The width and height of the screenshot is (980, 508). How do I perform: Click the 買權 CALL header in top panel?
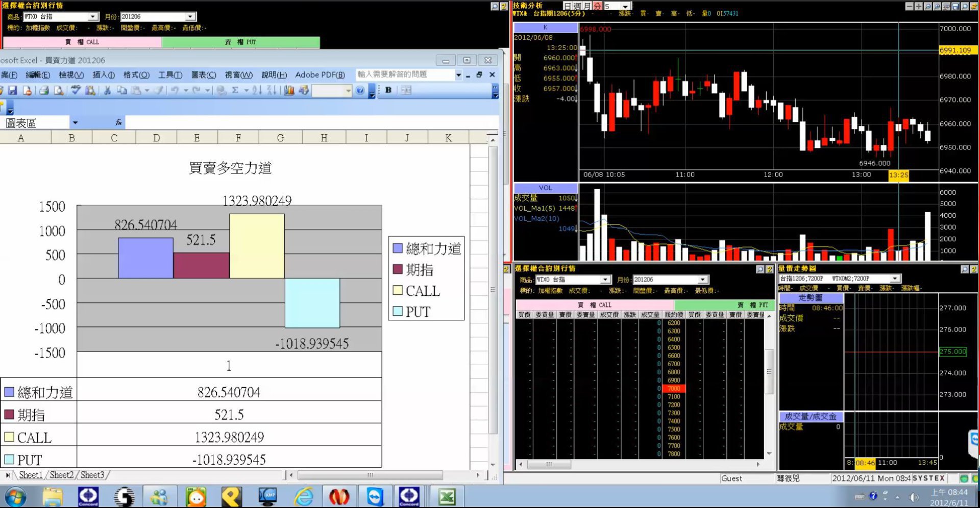coord(82,42)
